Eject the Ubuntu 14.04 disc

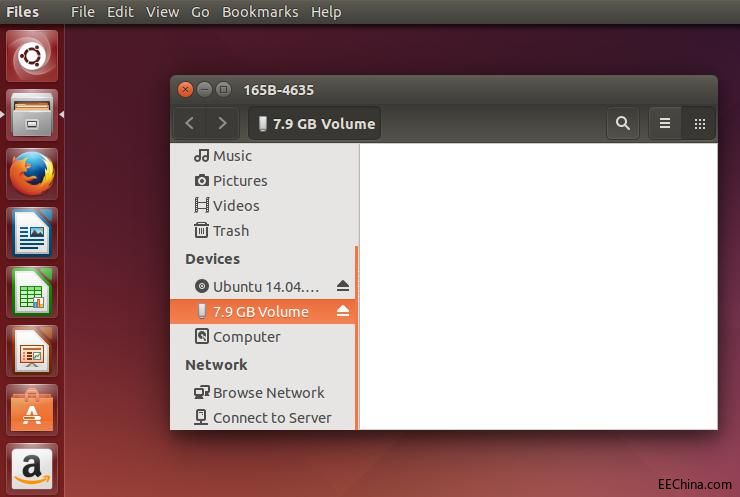click(343, 286)
